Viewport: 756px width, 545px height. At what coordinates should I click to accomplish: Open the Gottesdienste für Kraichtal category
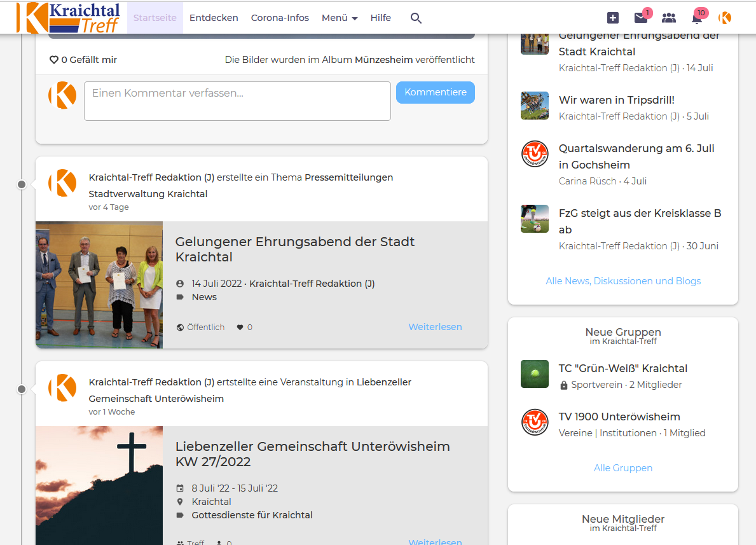tap(252, 515)
